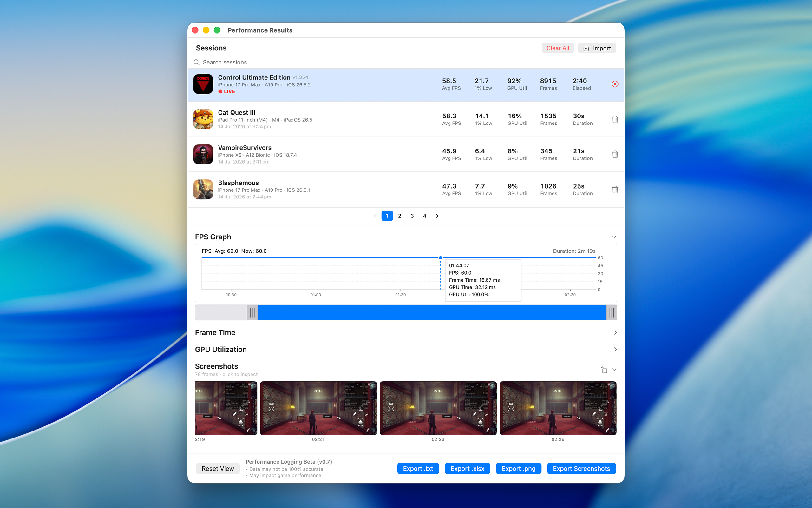This screenshot has width=812, height=508.
Task: Click the 01:30 time axis label
Action: [400, 295]
